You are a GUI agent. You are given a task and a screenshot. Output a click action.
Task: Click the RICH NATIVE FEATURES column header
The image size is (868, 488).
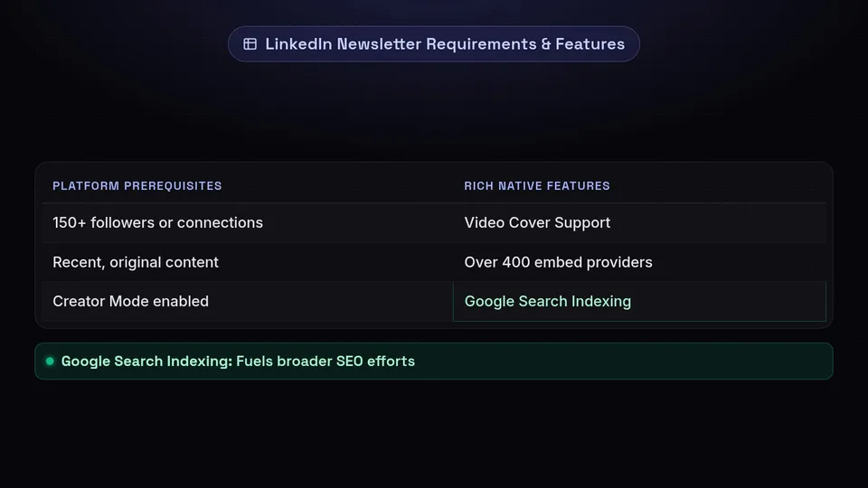pyautogui.click(x=537, y=186)
